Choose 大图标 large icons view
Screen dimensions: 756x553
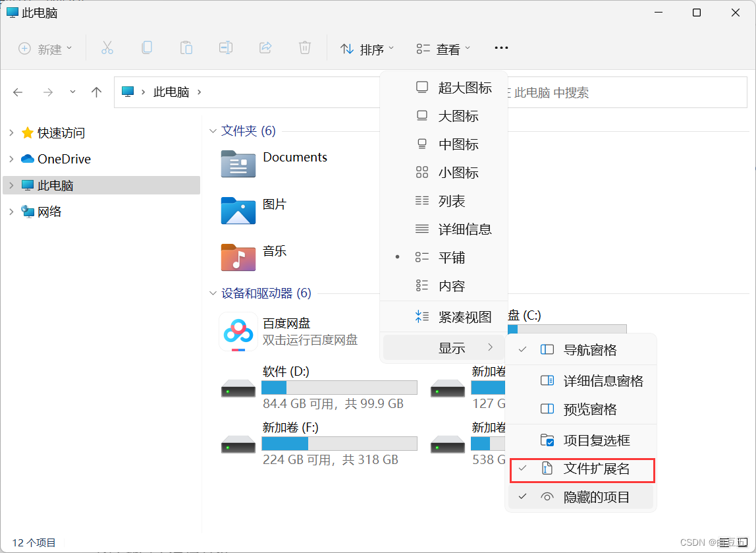444,116
